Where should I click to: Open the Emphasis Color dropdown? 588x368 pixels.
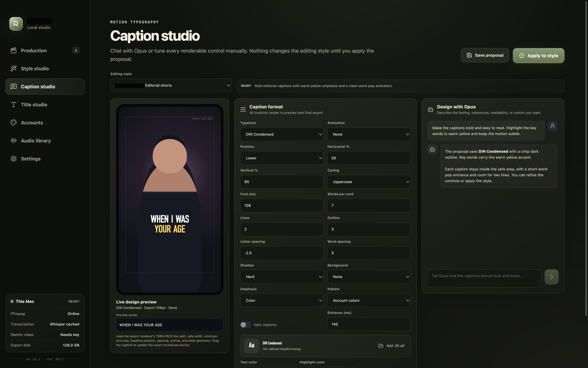click(282, 301)
